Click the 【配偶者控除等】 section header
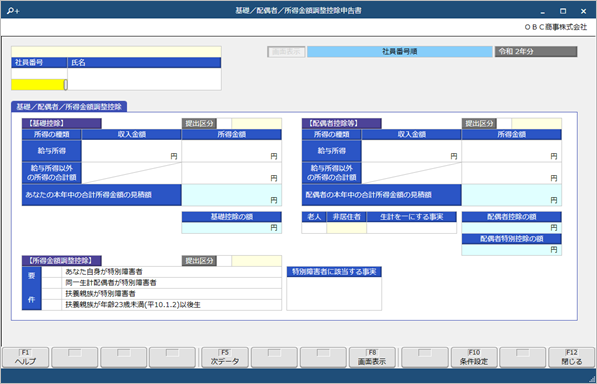Viewport: 597px width, 384px height. (342, 123)
